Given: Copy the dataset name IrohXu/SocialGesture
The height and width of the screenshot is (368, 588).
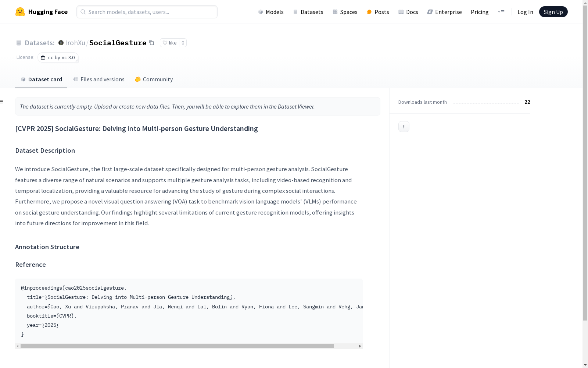Looking at the screenshot, I should tap(151, 43).
